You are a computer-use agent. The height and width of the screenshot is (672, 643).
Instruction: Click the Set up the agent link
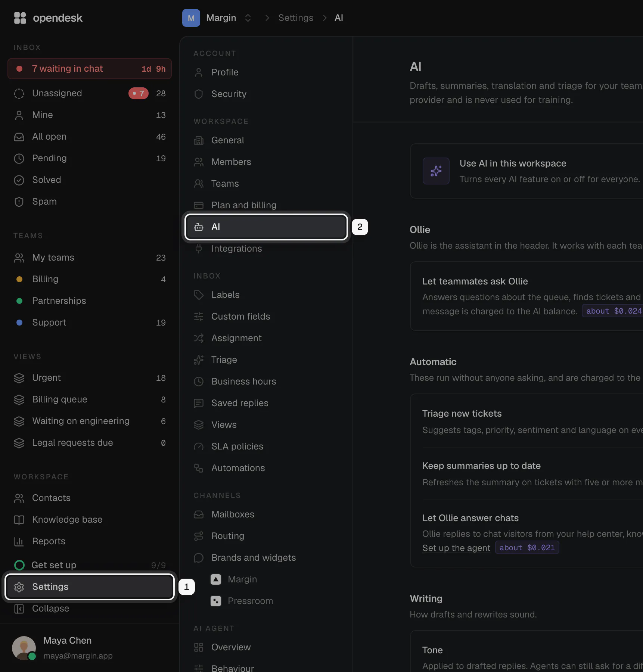(456, 548)
